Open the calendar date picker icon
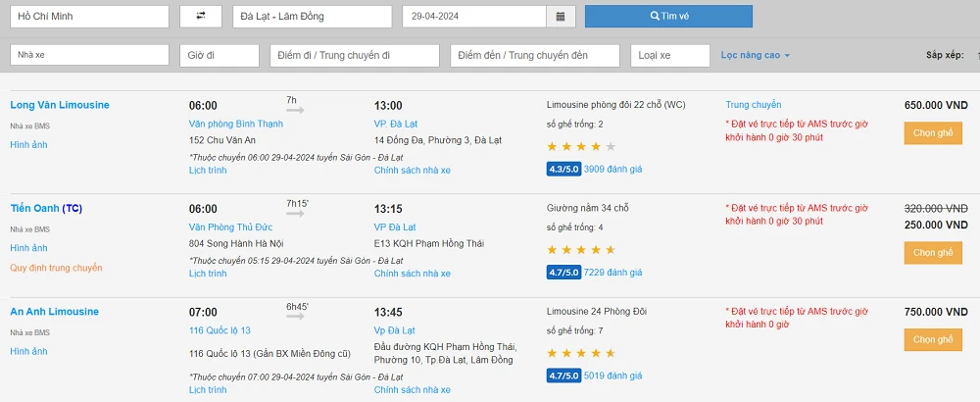Screen dimensions: 980x402 [x=560, y=17]
